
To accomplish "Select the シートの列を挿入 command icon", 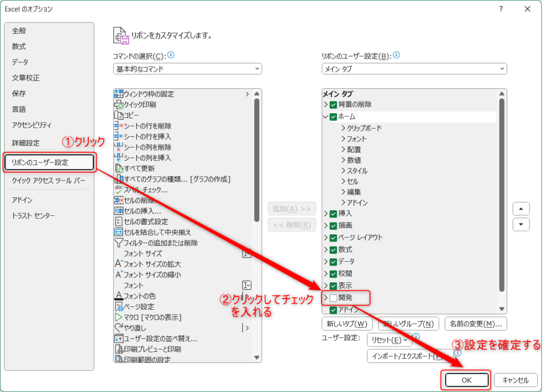I will click(118, 158).
